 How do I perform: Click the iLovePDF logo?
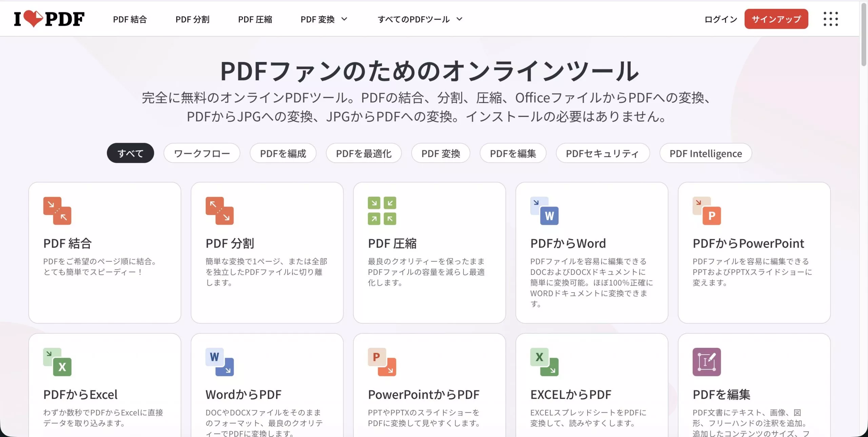49,19
